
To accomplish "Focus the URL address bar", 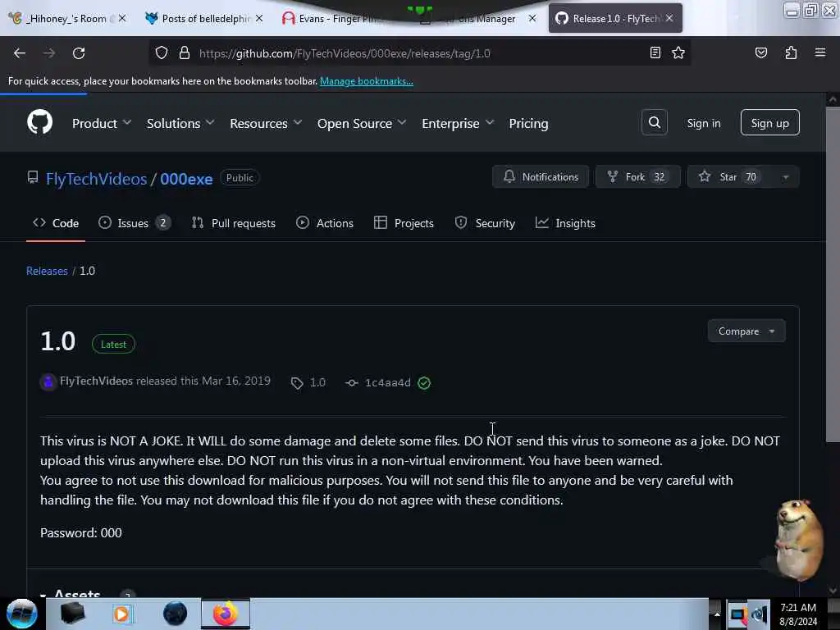I will [418, 53].
